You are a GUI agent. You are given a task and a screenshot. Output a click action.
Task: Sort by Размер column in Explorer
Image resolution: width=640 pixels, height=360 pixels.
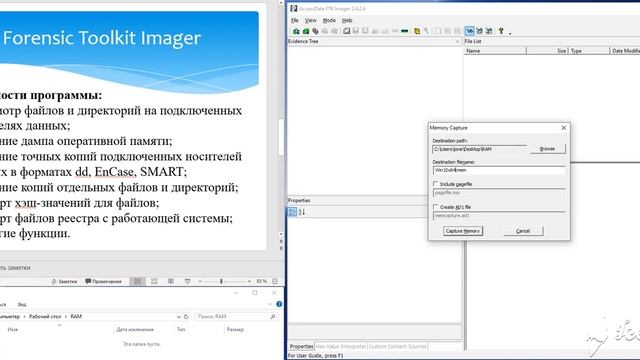tap(235, 329)
